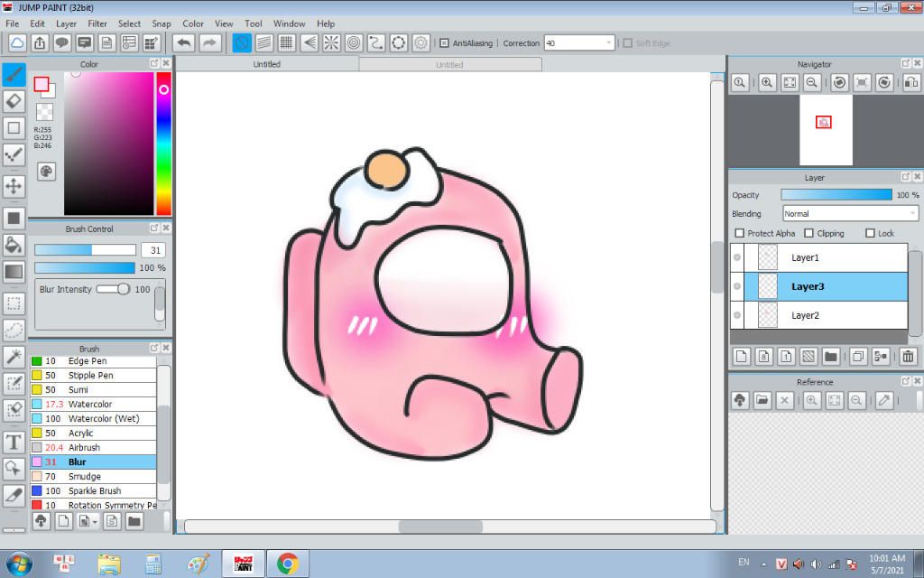924x578 pixels.
Task: Click the add new layer icon
Action: [x=742, y=356]
